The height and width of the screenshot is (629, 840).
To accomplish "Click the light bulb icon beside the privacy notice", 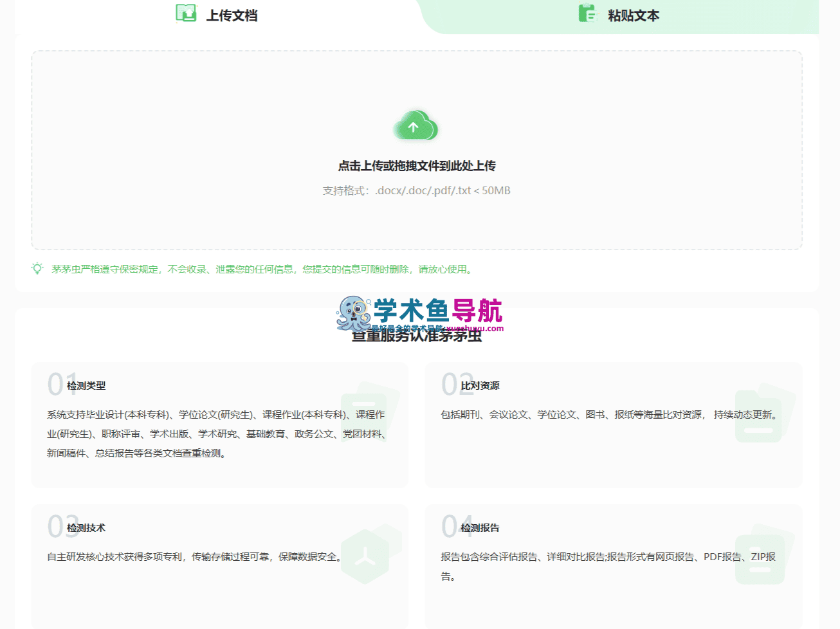I will pos(37,269).
